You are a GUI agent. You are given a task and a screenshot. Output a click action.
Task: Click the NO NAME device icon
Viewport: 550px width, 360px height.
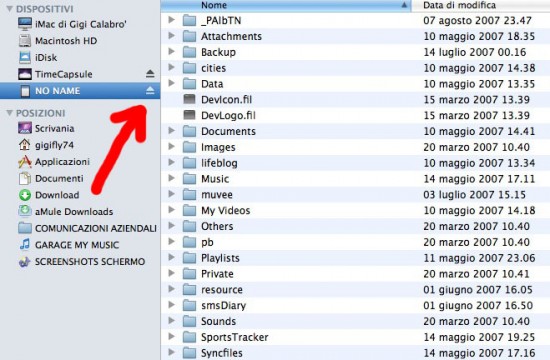25,91
